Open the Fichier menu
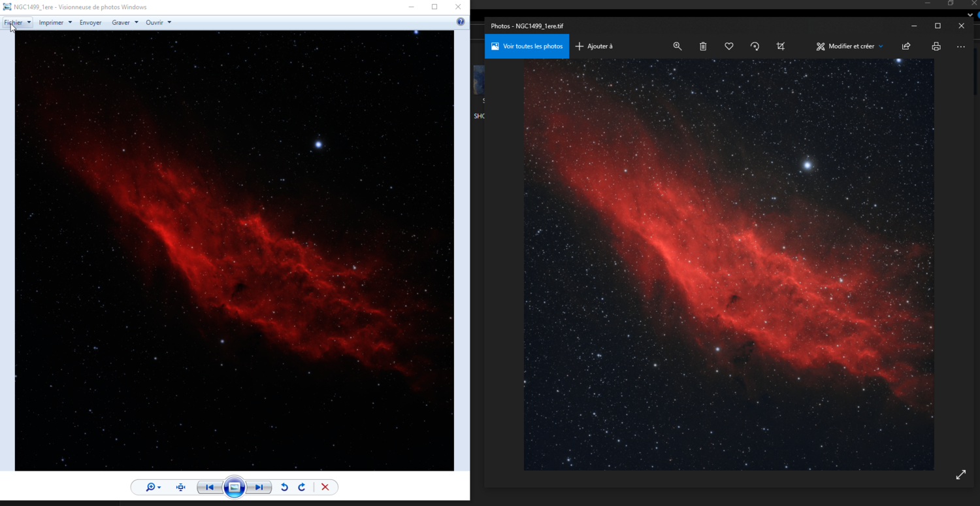 17,22
